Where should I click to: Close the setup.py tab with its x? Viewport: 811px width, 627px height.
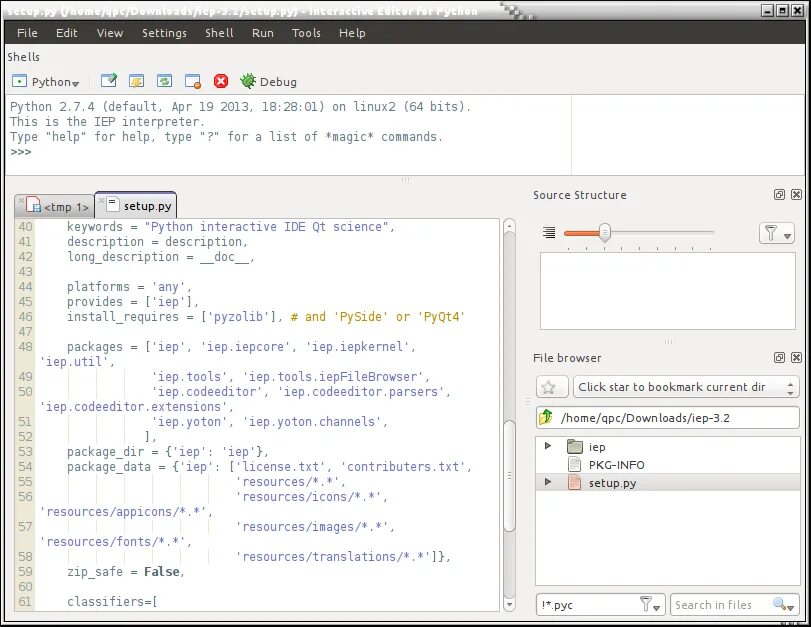[101, 200]
